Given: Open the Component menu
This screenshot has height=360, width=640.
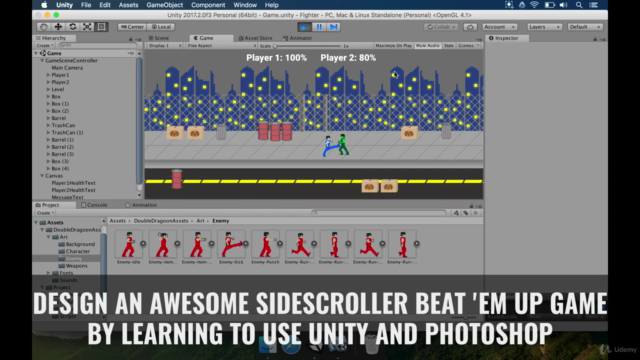Looking at the screenshot, I should 208,5.
